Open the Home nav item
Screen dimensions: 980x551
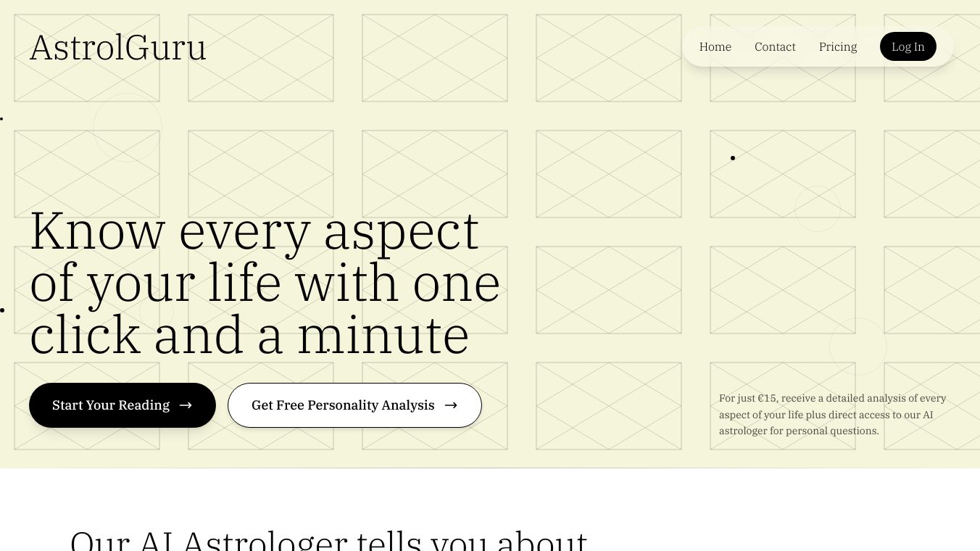click(x=715, y=46)
